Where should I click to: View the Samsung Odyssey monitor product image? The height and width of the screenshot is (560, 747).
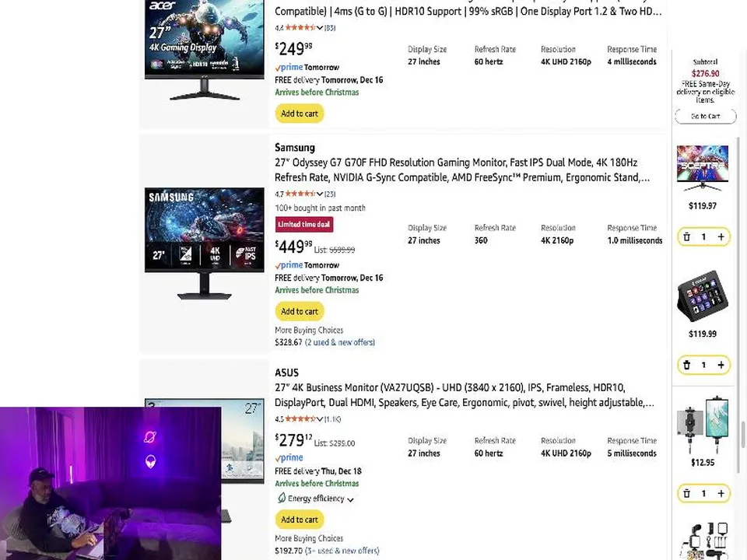pyautogui.click(x=204, y=243)
